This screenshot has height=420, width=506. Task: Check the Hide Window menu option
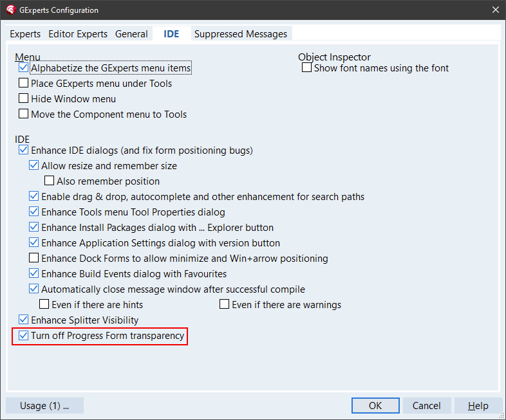pos(24,99)
